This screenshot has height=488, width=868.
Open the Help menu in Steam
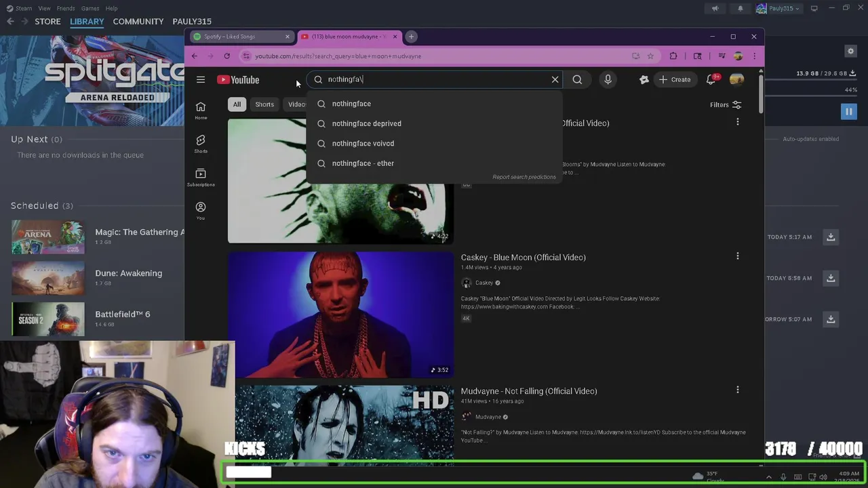coord(111,8)
